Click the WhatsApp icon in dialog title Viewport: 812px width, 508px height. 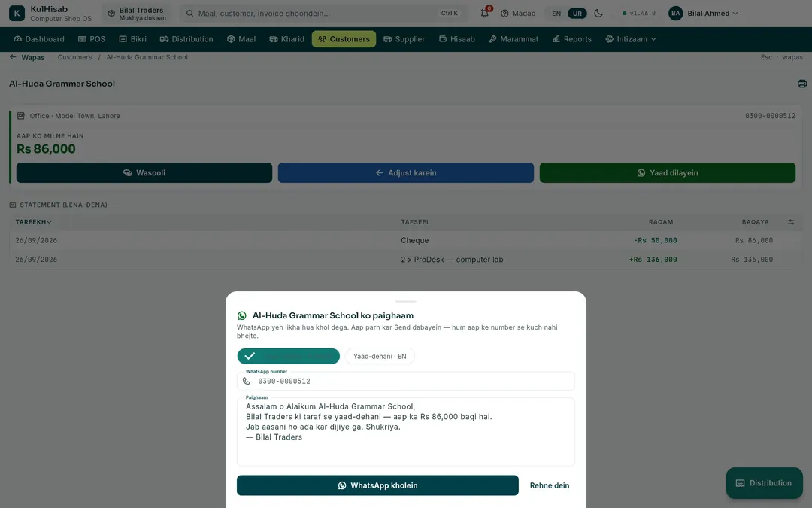pos(242,315)
